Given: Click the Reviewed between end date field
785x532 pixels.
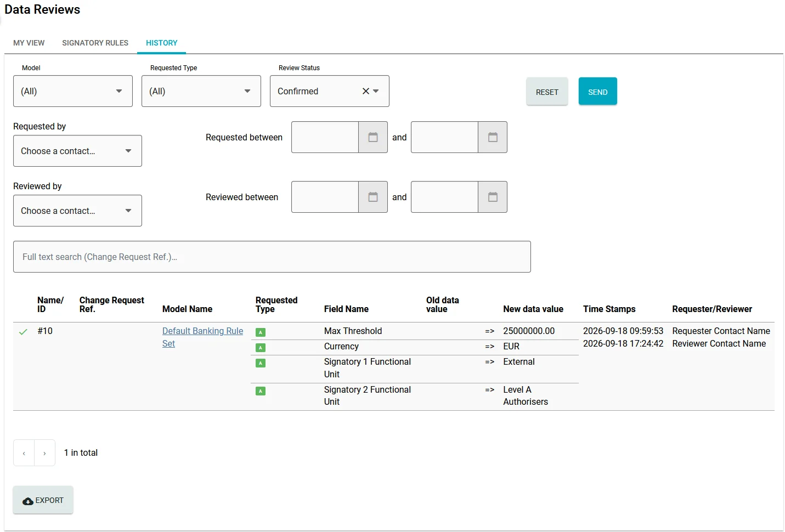Looking at the screenshot, I should click(x=445, y=197).
